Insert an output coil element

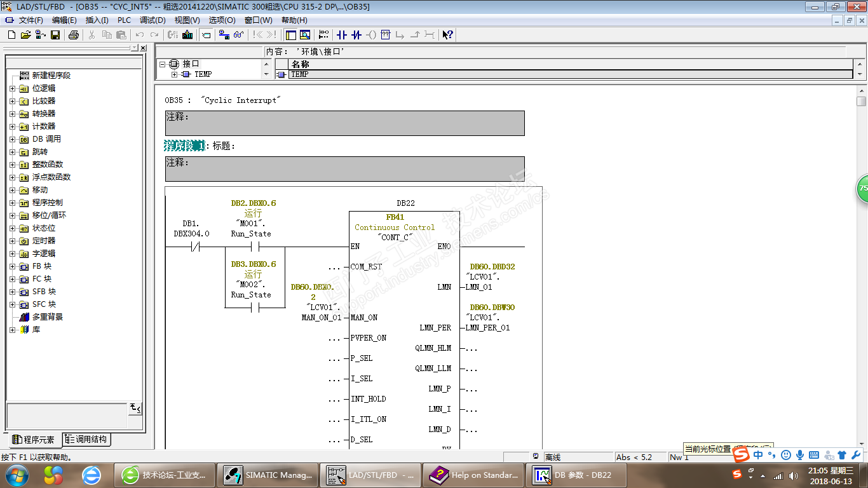[372, 35]
